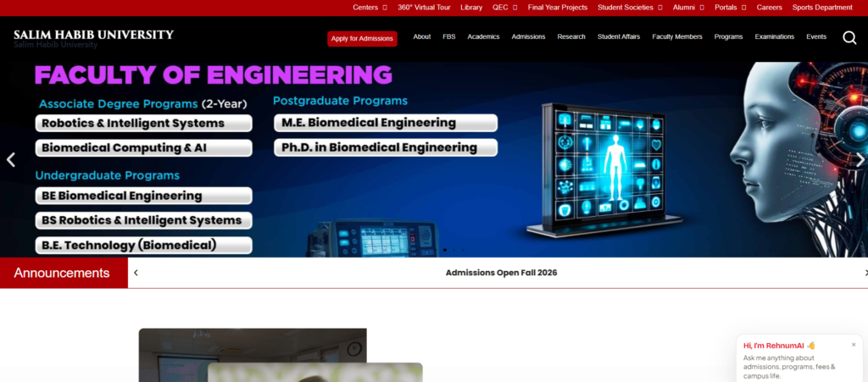The width and height of the screenshot is (868, 382).
Task: Click Hi, I'm RehnumAI chat greeting
Action: point(779,346)
